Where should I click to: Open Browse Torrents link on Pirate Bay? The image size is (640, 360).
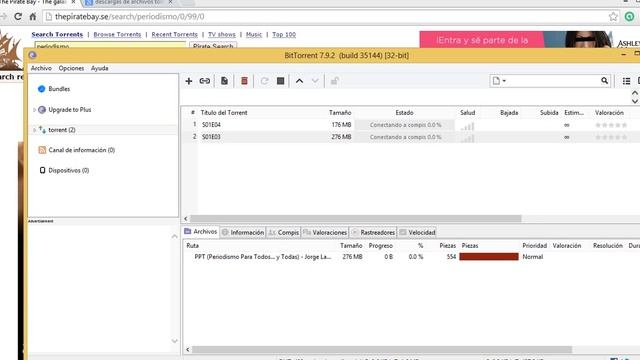point(117,34)
